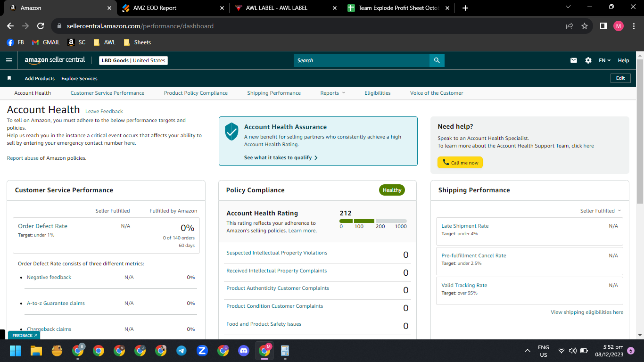The image size is (644, 362).
Task: Click the bookmark flag icon beside Add Products
Action: pos(9,78)
